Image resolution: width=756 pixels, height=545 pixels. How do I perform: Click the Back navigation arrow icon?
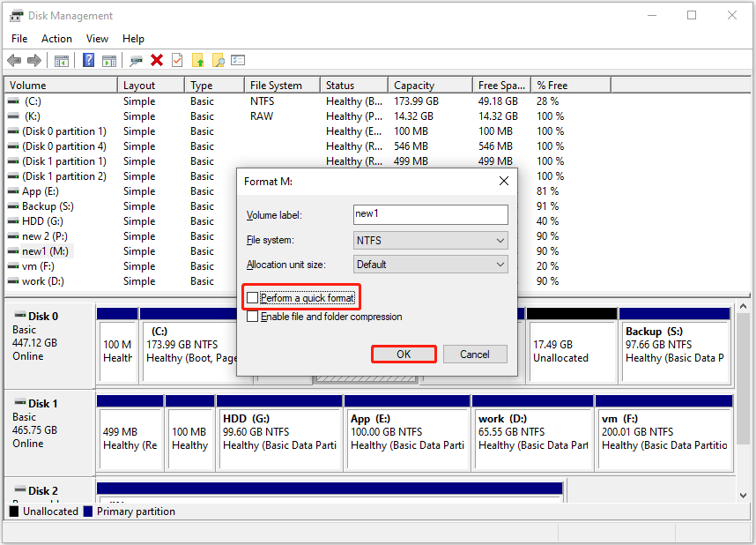pos(15,60)
